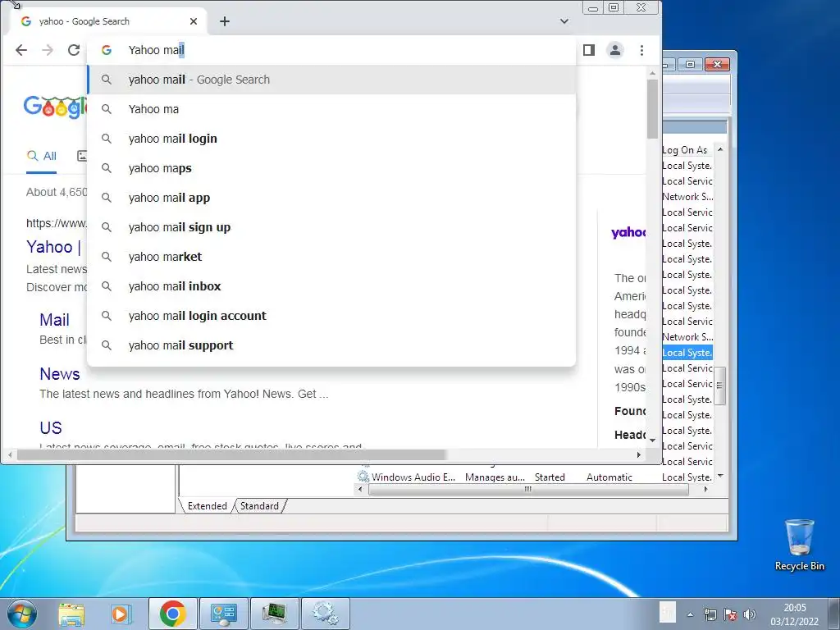This screenshot has width=840, height=630.
Task: Open the Services gears taskbar icon
Action: click(325, 614)
